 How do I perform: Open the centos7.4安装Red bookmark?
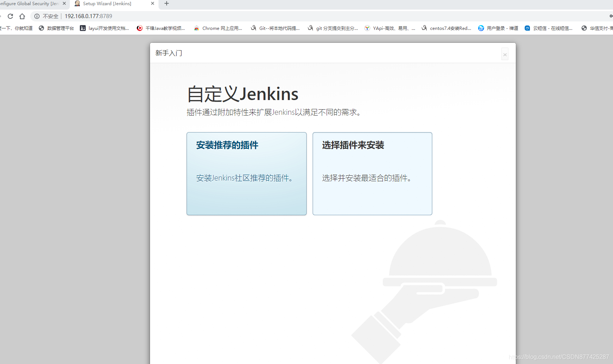446,28
